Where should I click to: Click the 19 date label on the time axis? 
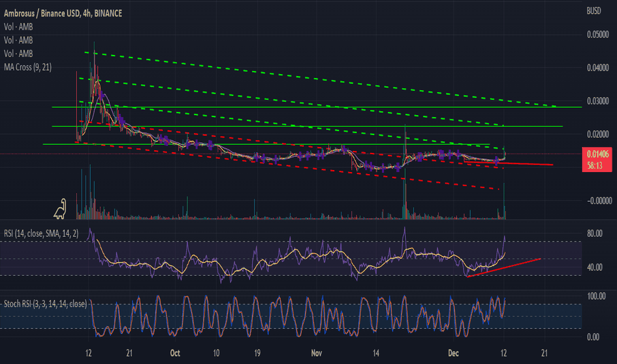pos(257,353)
